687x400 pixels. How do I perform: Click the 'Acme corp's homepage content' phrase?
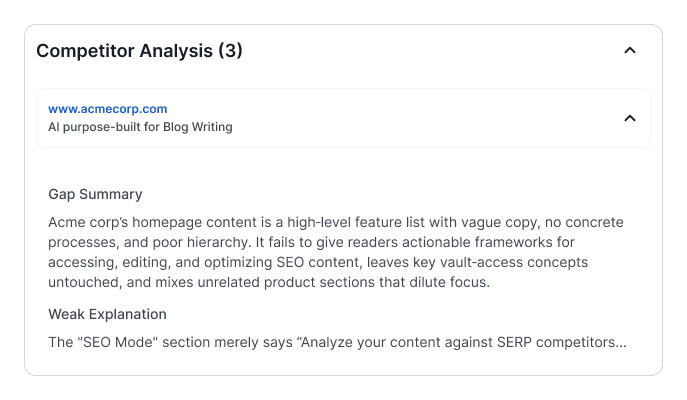click(150, 222)
